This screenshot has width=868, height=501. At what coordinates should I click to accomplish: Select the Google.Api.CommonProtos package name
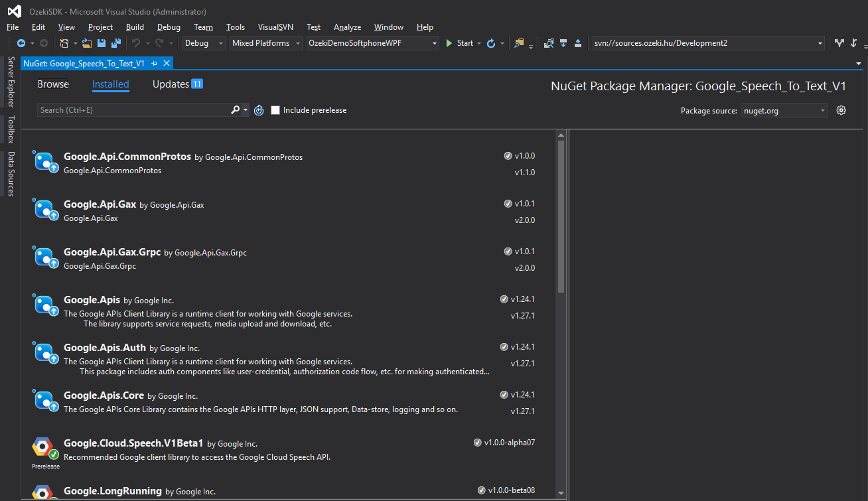click(127, 157)
